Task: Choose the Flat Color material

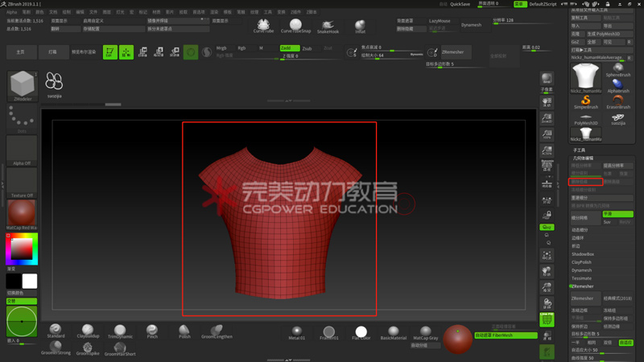Action: click(x=361, y=332)
